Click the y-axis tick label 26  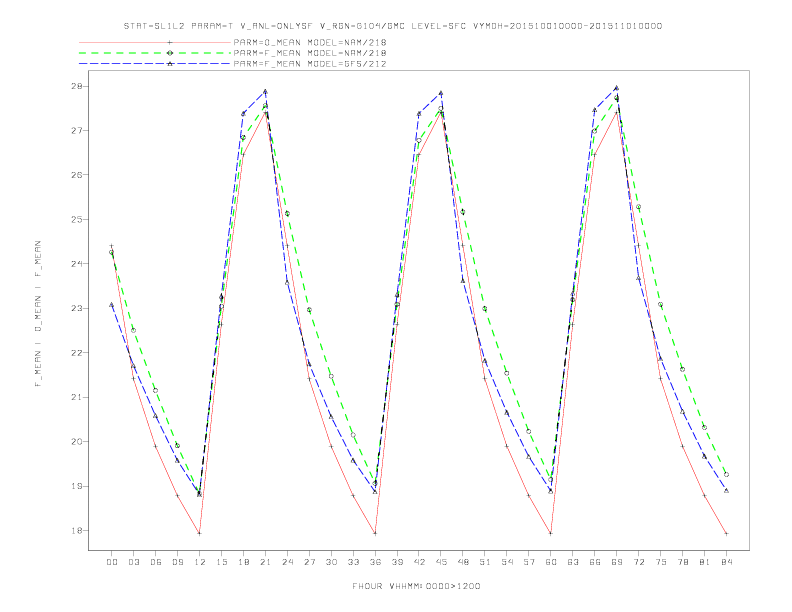[x=78, y=175]
